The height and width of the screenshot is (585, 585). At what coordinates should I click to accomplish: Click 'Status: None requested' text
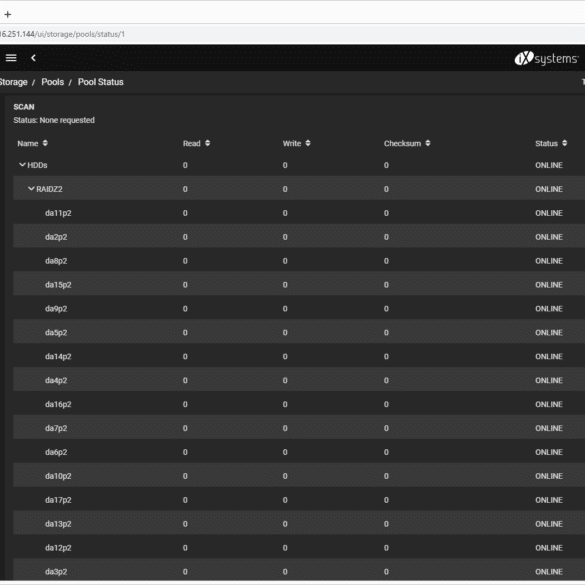(54, 120)
